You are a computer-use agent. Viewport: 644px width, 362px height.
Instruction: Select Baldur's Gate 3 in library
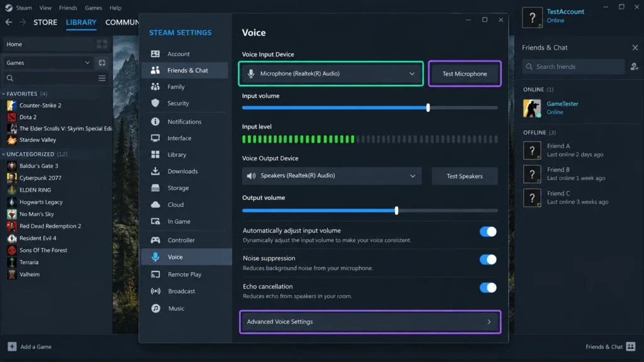click(39, 166)
